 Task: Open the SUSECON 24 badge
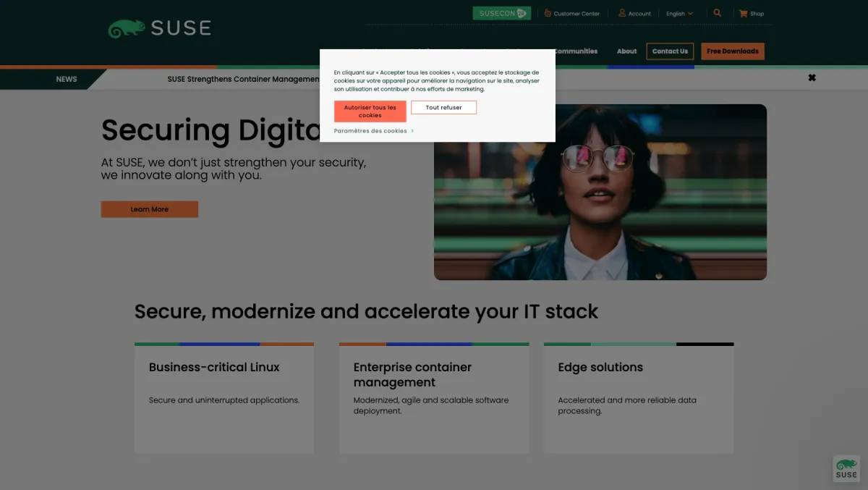point(502,12)
